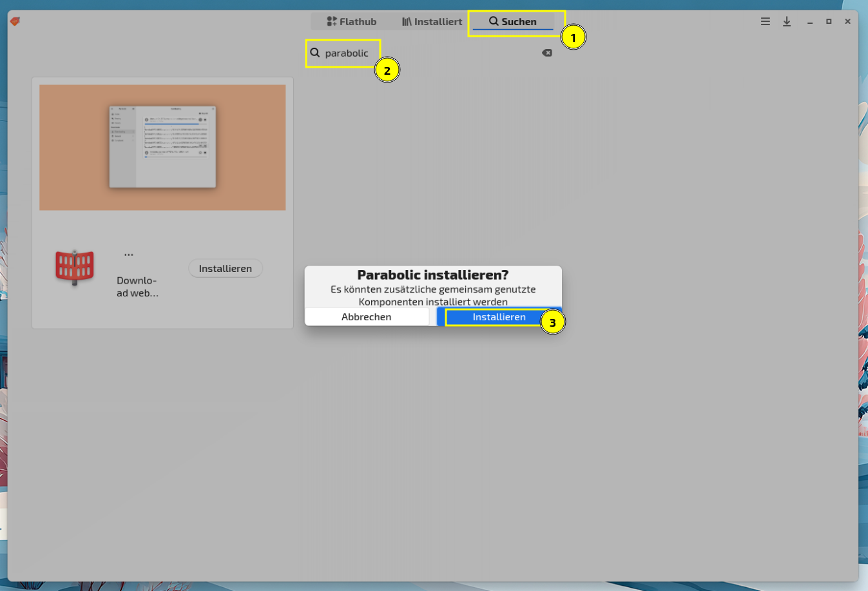Click the red Parabolic app icon
This screenshot has width=868, height=591.
(75, 267)
